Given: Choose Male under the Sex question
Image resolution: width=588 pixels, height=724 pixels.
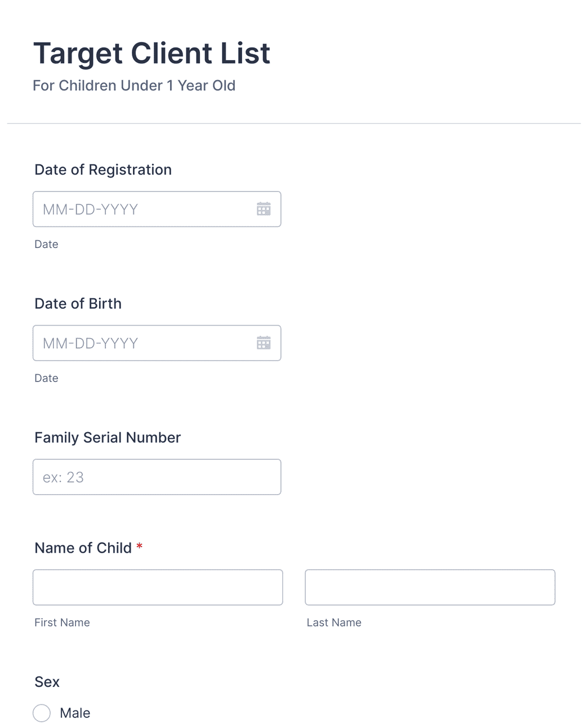Looking at the screenshot, I should pyautogui.click(x=42, y=713).
